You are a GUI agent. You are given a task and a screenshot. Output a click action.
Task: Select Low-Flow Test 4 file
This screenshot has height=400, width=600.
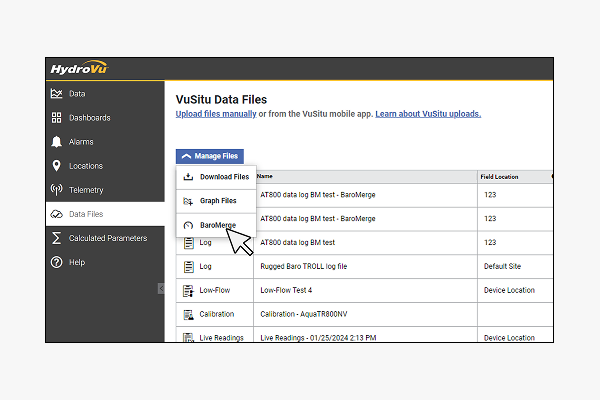pyautogui.click(x=286, y=291)
